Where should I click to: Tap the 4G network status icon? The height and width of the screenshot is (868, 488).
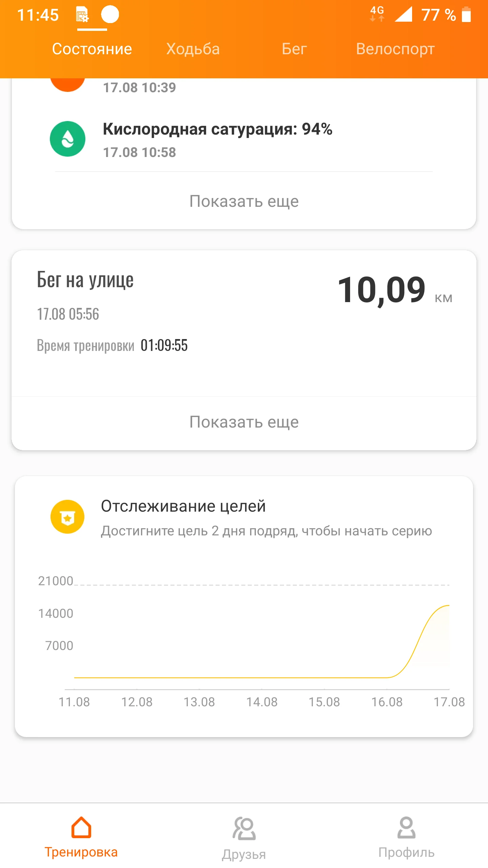point(377,14)
